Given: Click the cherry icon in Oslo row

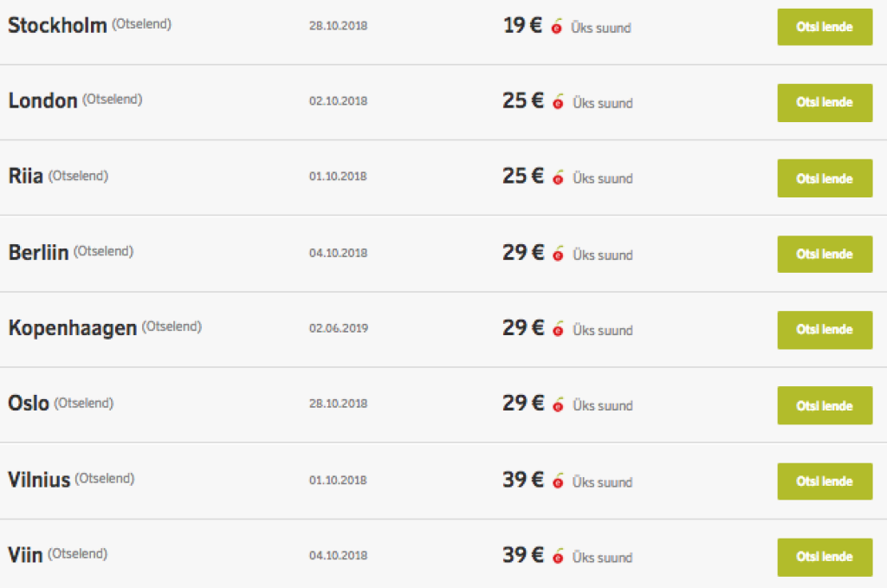Looking at the screenshot, I should click(x=558, y=405).
